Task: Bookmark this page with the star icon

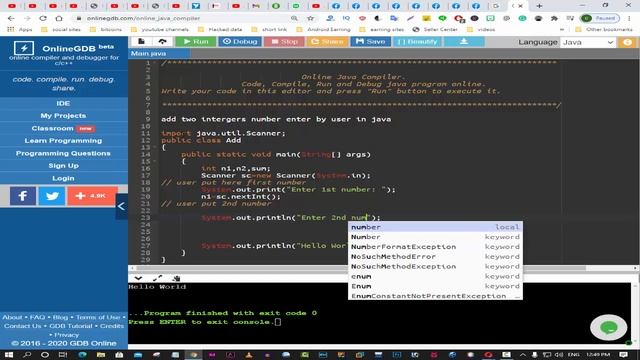Action: (311, 18)
